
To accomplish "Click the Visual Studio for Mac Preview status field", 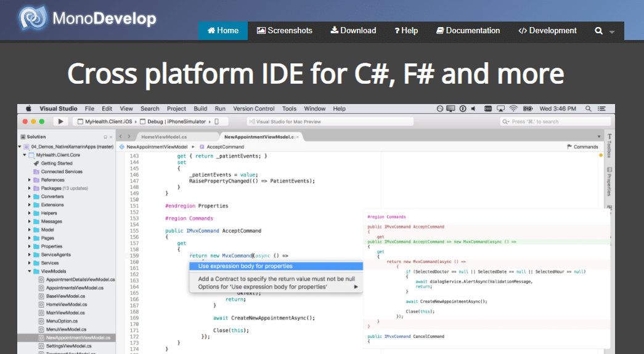I will (x=330, y=121).
